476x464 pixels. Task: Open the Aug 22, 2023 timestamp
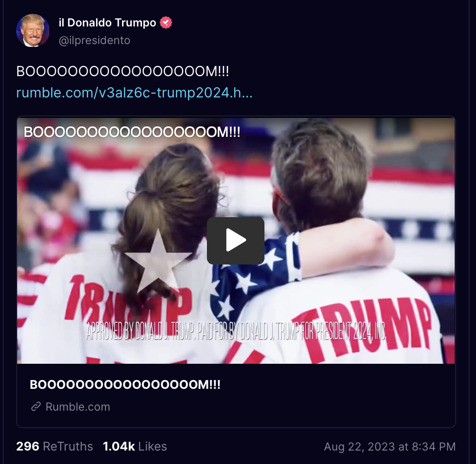390,447
